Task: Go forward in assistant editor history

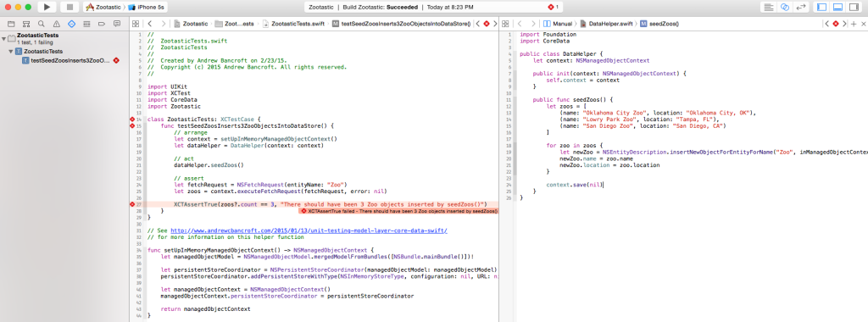Action: (x=533, y=24)
